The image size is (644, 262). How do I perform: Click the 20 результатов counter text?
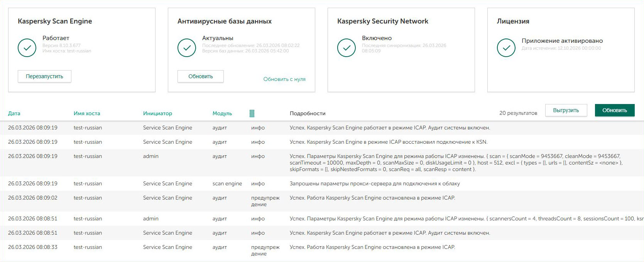point(518,113)
